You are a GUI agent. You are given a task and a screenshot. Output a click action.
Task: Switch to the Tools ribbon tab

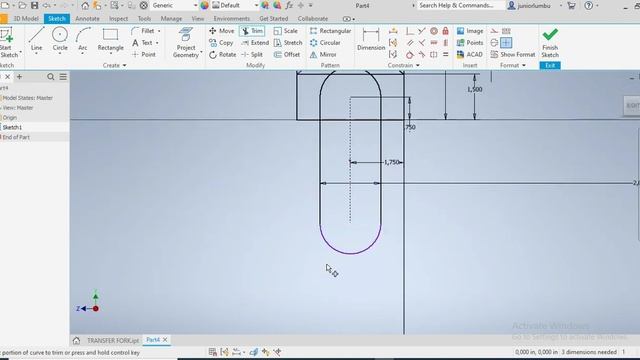tap(144, 19)
